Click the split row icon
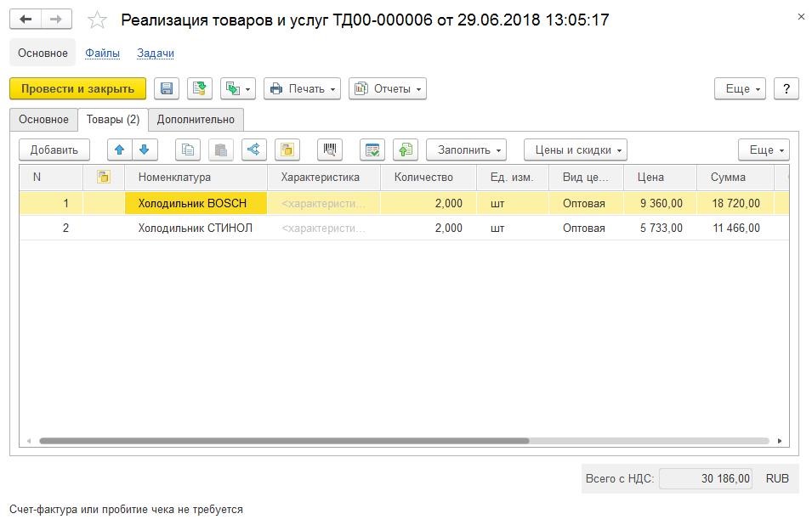Viewport: 812px width, 525px height. pos(253,150)
